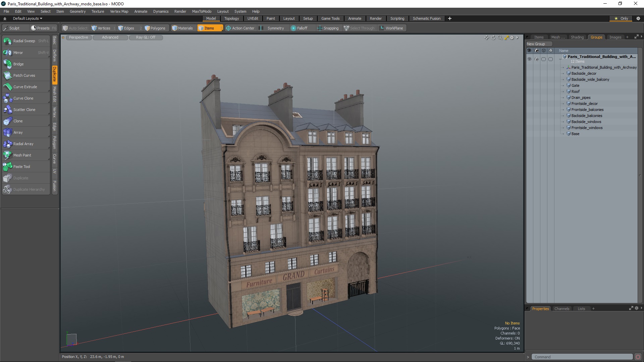Select the Roof item in list
Image resolution: width=644 pixels, height=362 pixels.
coord(575,92)
